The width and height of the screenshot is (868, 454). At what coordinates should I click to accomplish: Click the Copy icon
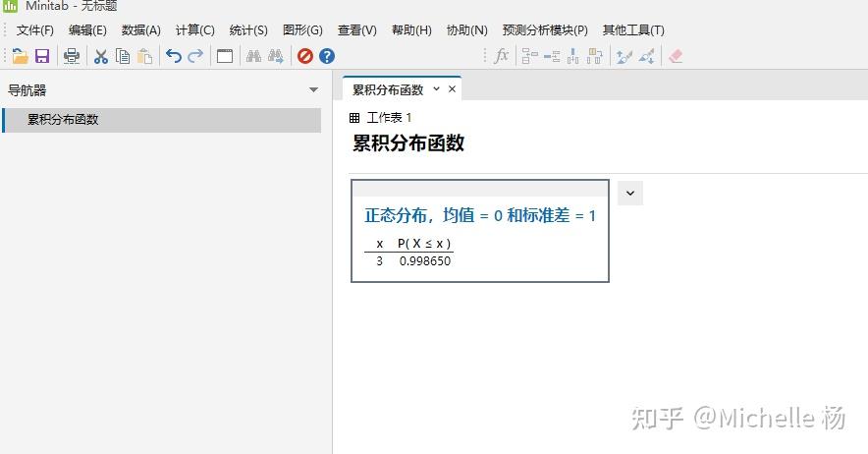point(123,56)
